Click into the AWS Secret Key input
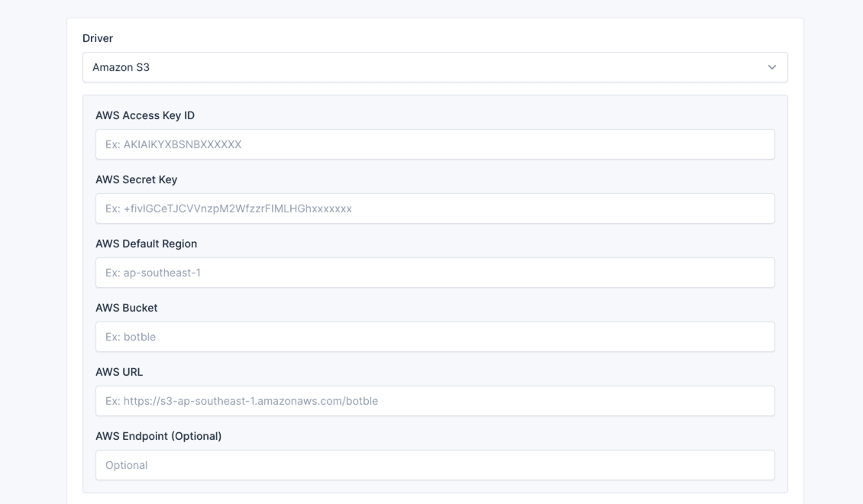The image size is (863, 504). pyautogui.click(x=435, y=208)
